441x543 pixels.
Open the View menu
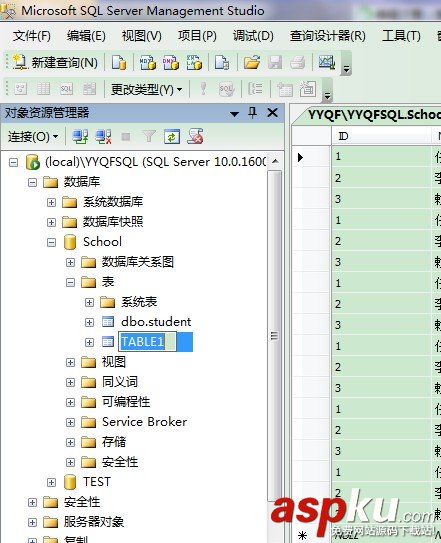pyautogui.click(x=142, y=36)
